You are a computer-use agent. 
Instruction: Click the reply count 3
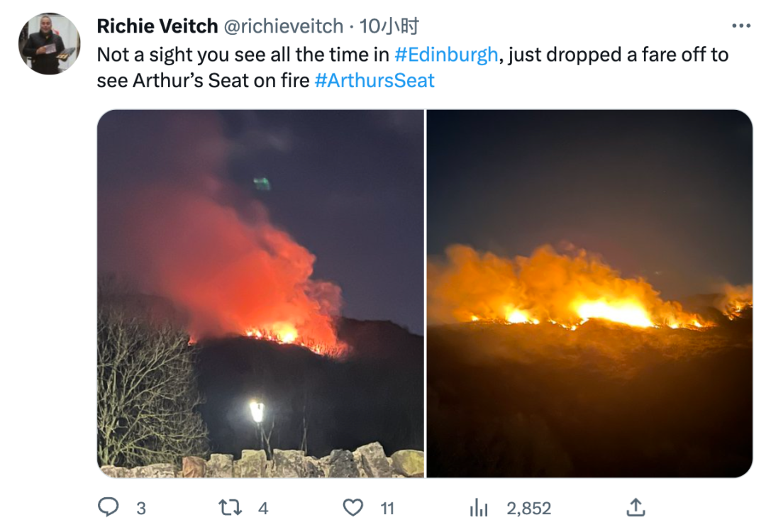(141, 509)
